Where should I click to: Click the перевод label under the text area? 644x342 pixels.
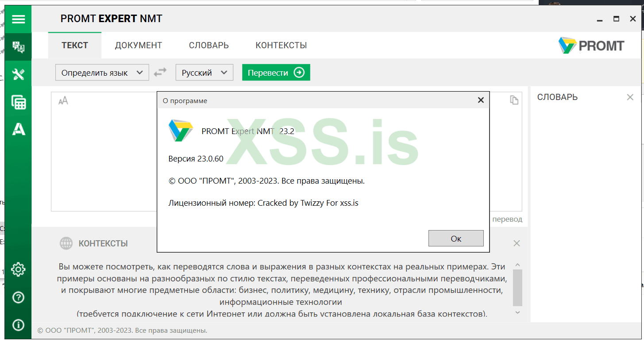tap(507, 219)
